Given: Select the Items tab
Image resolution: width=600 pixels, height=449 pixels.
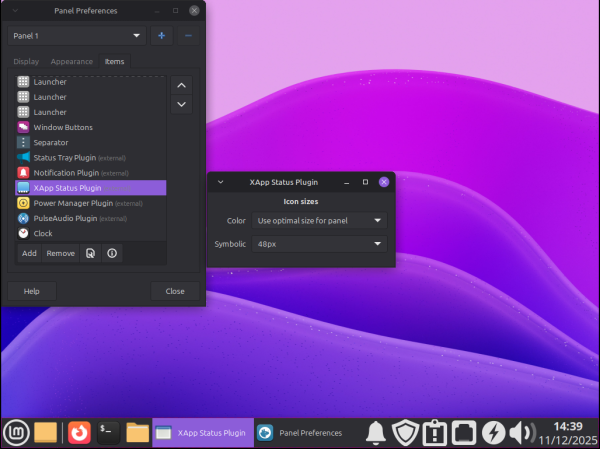Looking at the screenshot, I should 114,62.
